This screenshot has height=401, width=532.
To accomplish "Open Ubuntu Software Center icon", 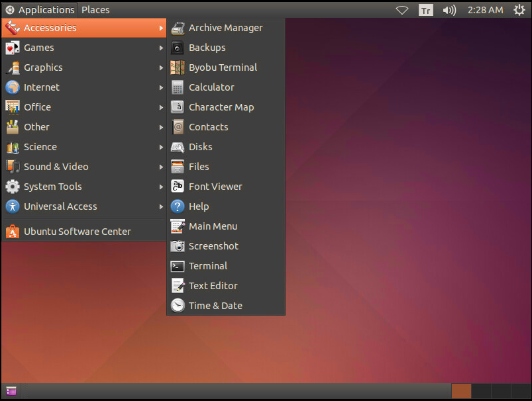I will point(13,232).
